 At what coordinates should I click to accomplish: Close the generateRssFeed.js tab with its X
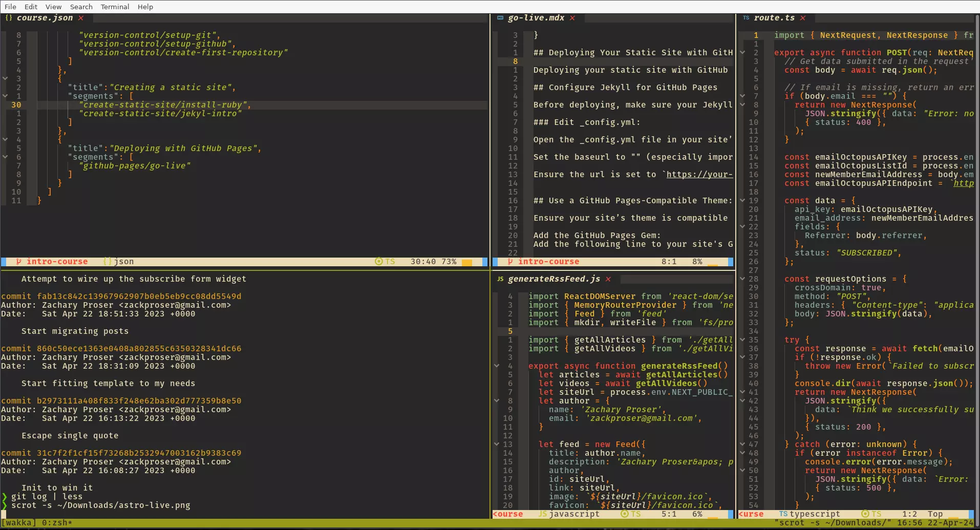click(x=608, y=279)
